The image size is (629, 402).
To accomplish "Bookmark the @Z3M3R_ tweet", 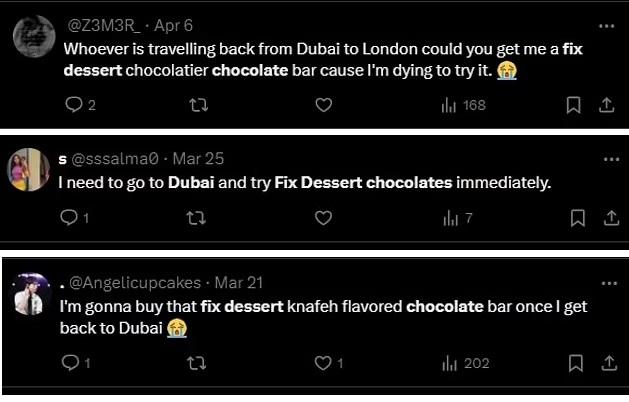I will [575, 104].
